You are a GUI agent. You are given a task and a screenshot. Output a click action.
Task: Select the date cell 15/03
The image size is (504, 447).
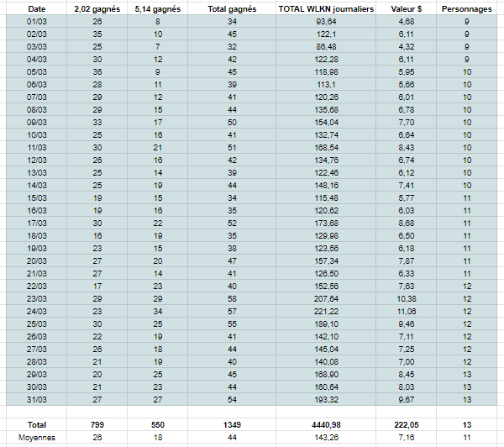click(37, 198)
